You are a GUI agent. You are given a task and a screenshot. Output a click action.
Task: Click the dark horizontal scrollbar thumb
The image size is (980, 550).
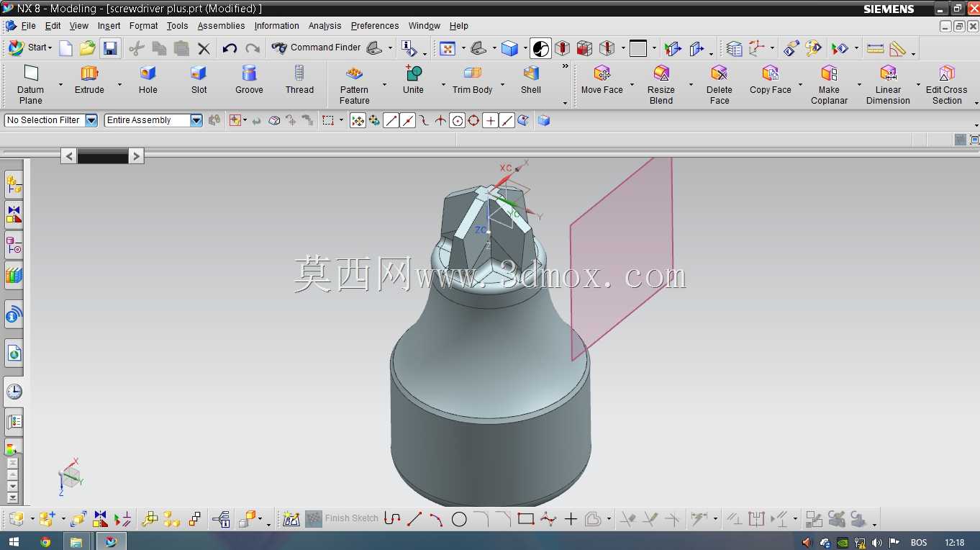[102, 155]
